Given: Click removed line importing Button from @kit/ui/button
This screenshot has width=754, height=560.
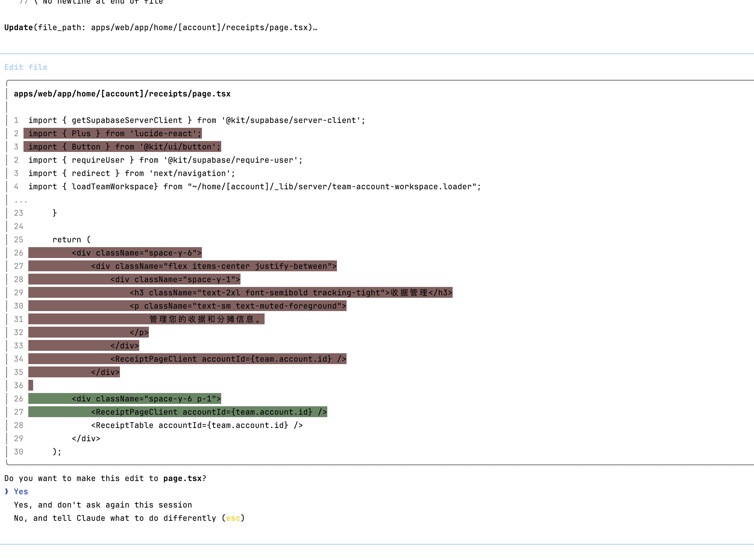Looking at the screenshot, I should [122, 147].
